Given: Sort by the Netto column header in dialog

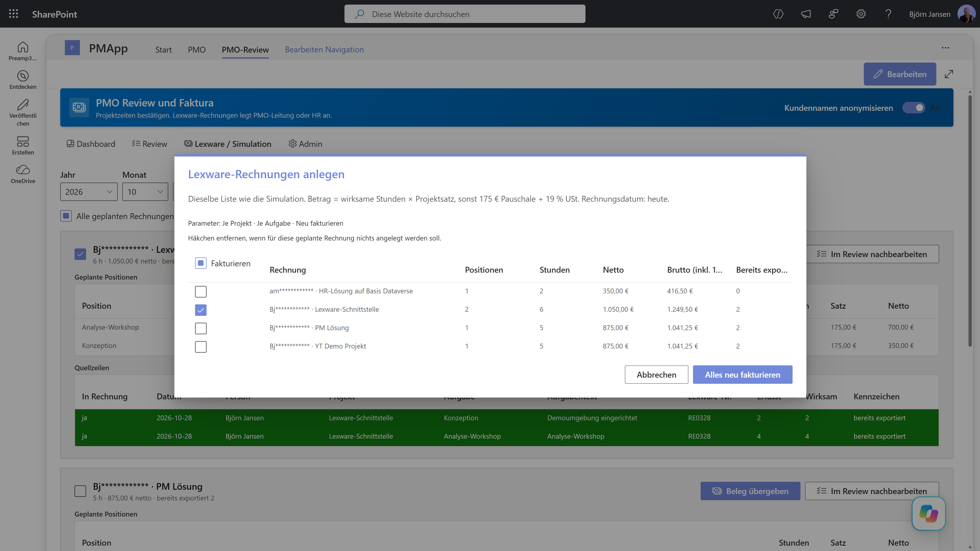Looking at the screenshot, I should coord(613,270).
